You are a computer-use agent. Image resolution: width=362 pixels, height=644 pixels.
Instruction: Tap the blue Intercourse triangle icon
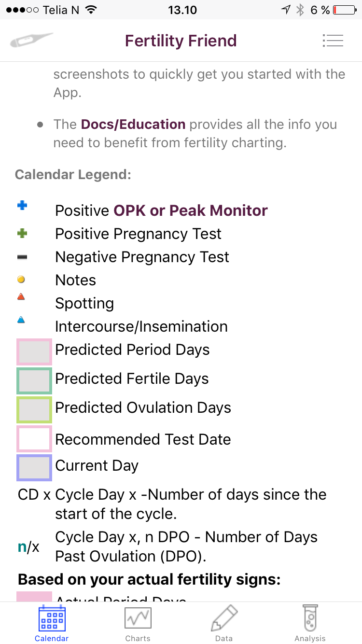21,320
